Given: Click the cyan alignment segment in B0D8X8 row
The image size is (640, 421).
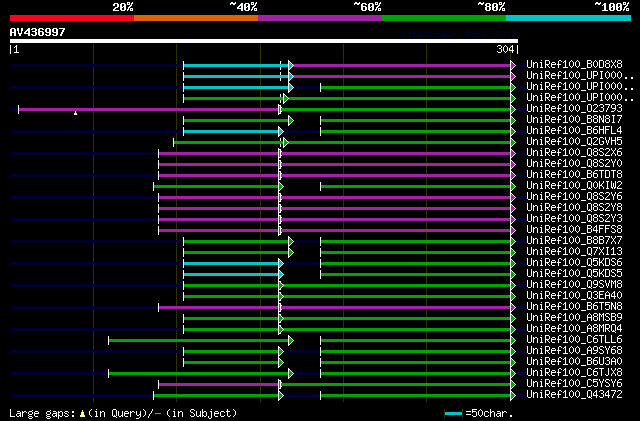Looking at the screenshot, I should pyautogui.click(x=237, y=65).
